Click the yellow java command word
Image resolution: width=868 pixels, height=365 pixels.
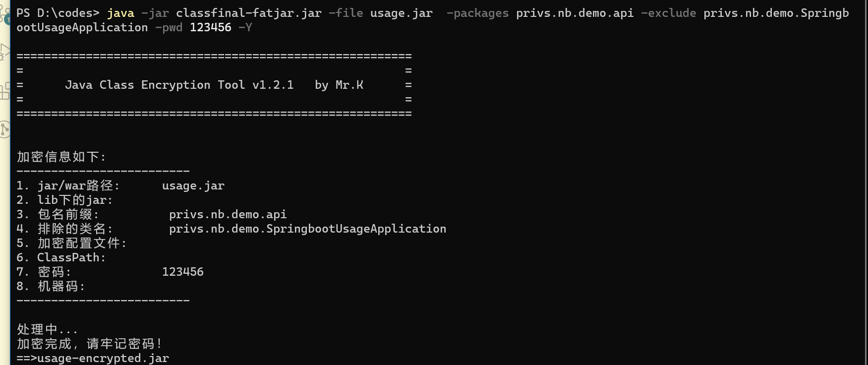point(120,13)
